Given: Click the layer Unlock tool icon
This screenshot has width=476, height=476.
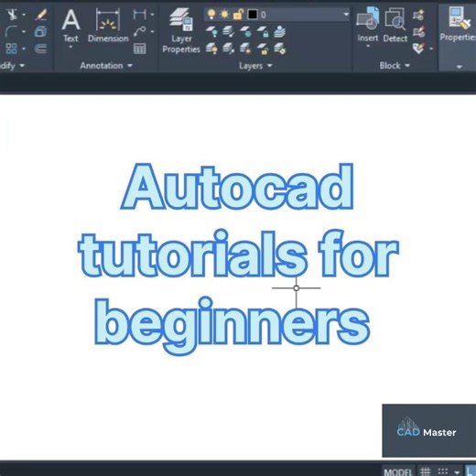Looking at the screenshot, I should (x=263, y=49).
